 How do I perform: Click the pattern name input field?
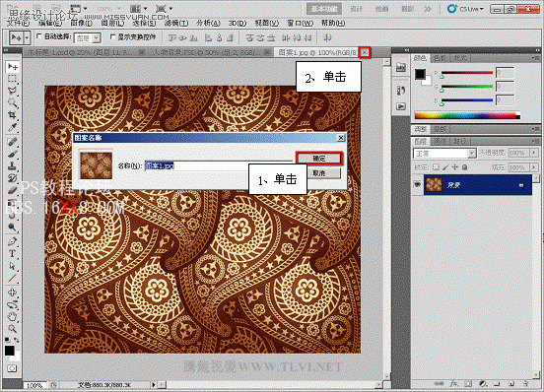coord(219,165)
